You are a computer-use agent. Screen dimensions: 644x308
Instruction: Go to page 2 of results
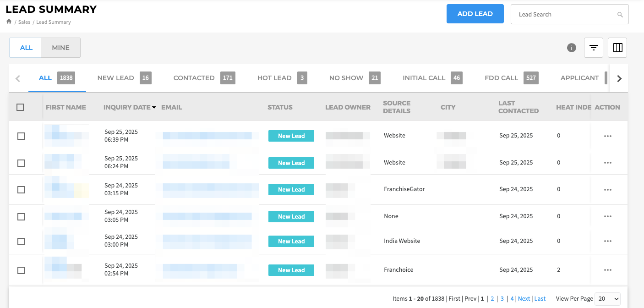(x=492, y=299)
